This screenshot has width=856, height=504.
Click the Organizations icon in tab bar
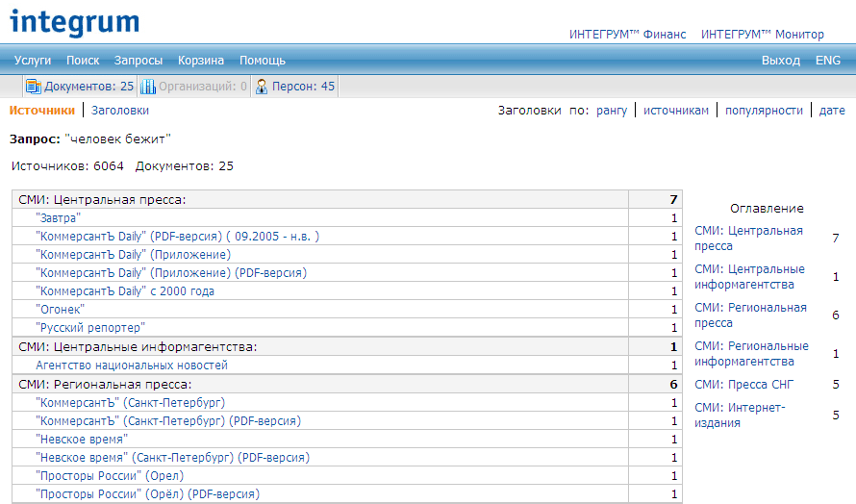pyautogui.click(x=148, y=87)
